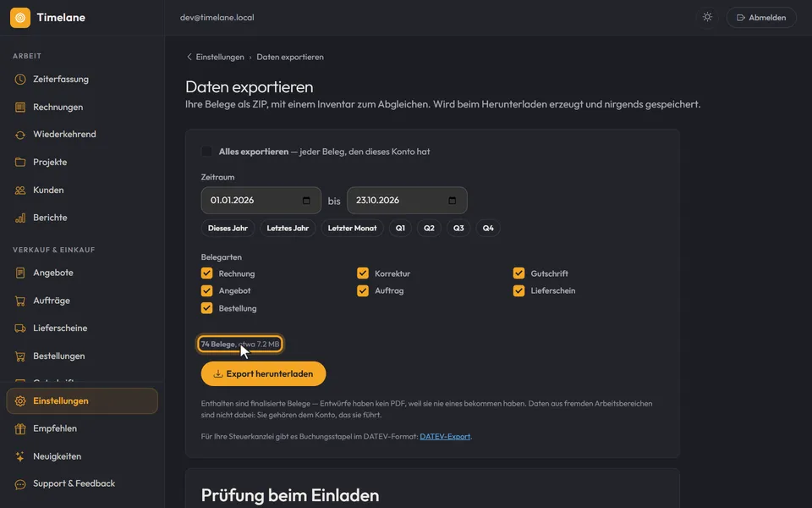Click the start date field 01.01.2026

(x=261, y=201)
